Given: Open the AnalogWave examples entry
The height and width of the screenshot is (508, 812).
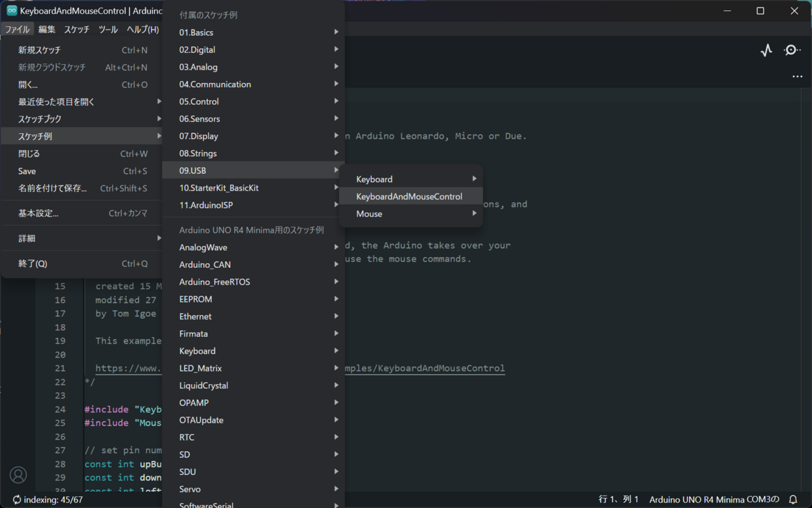Looking at the screenshot, I should [254, 248].
